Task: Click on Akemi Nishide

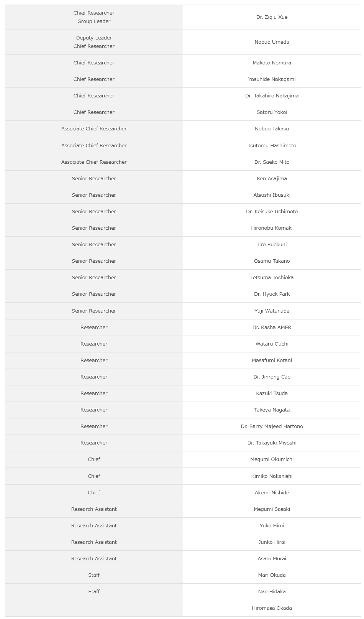Action: pyautogui.click(x=272, y=493)
